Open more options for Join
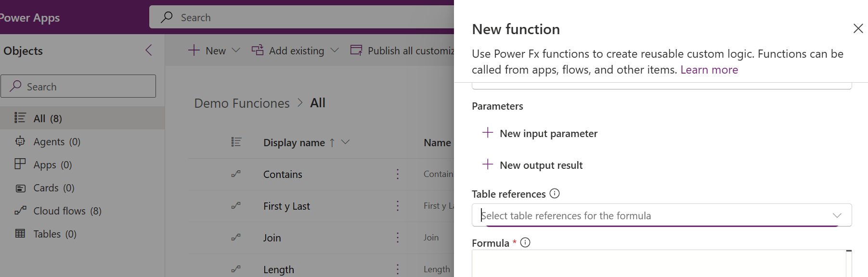Image resolution: width=868 pixels, height=277 pixels. coord(398,238)
